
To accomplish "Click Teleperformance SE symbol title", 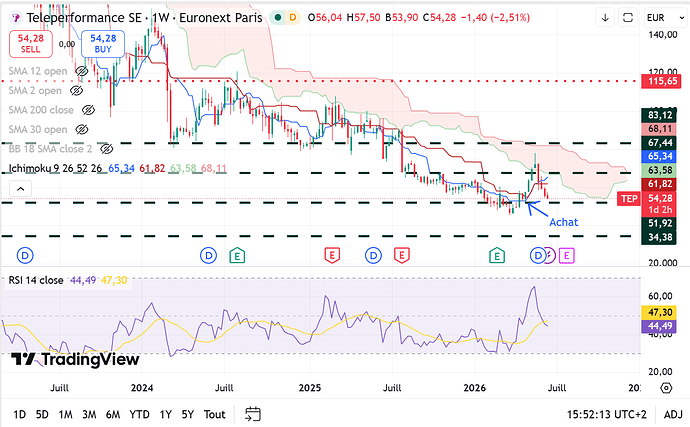I will click(x=84, y=18).
